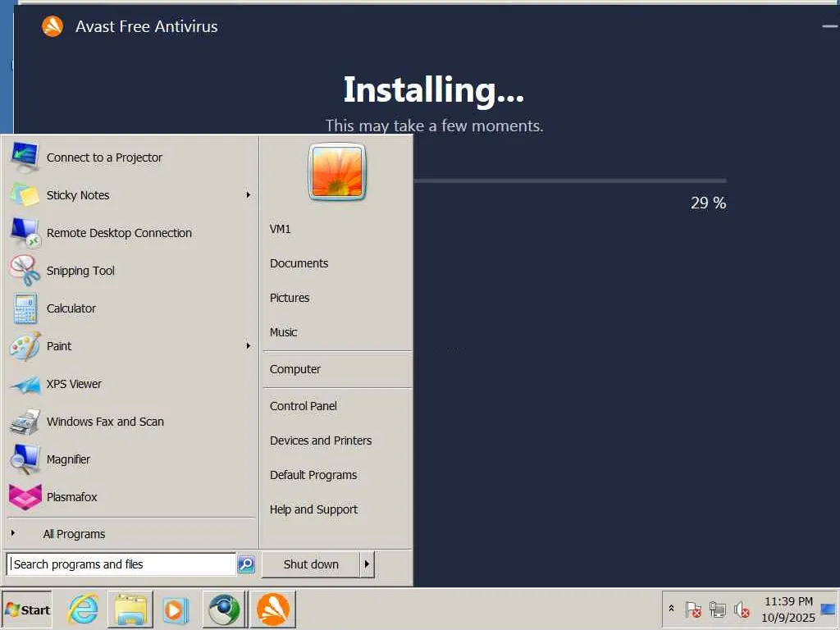Launch Paint from its palette icon

coord(25,346)
